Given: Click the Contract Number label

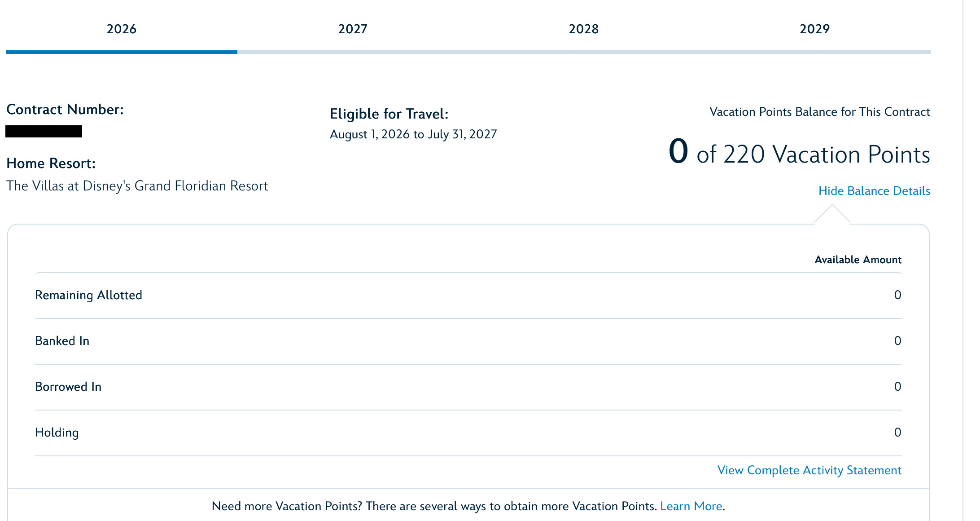Looking at the screenshot, I should 65,110.
